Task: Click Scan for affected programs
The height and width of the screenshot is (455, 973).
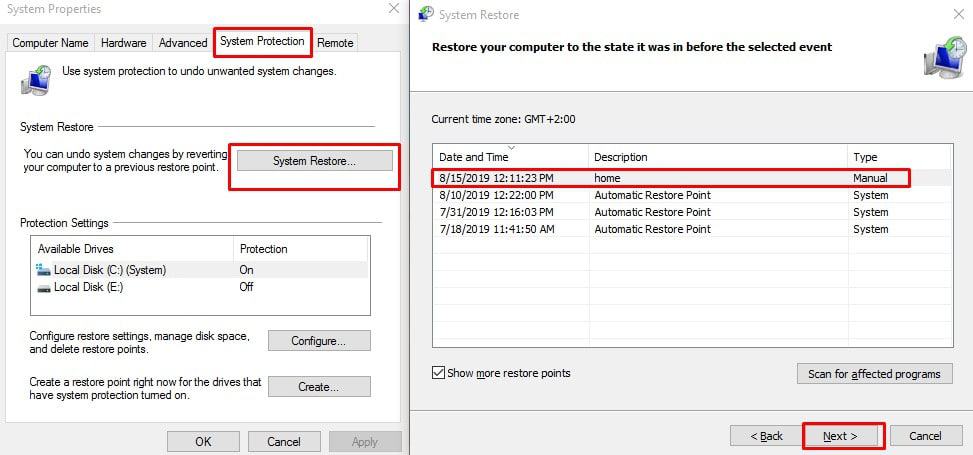Action: pyautogui.click(x=874, y=374)
